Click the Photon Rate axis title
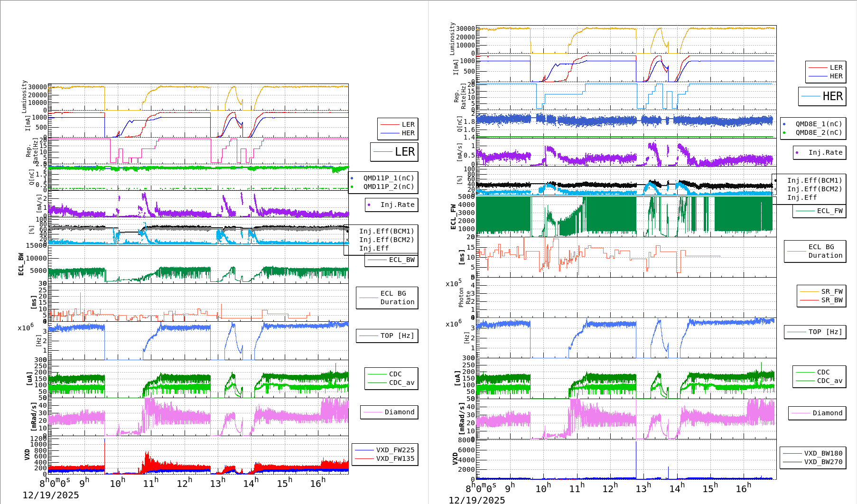 pos(465,298)
